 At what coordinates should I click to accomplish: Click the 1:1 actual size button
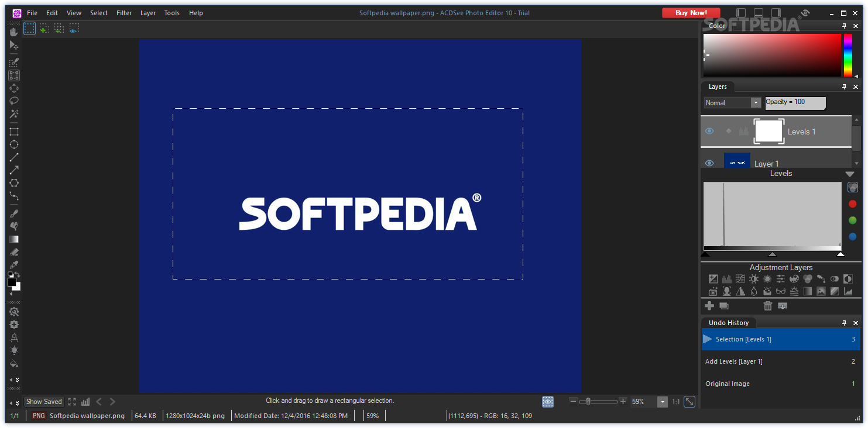[676, 402]
